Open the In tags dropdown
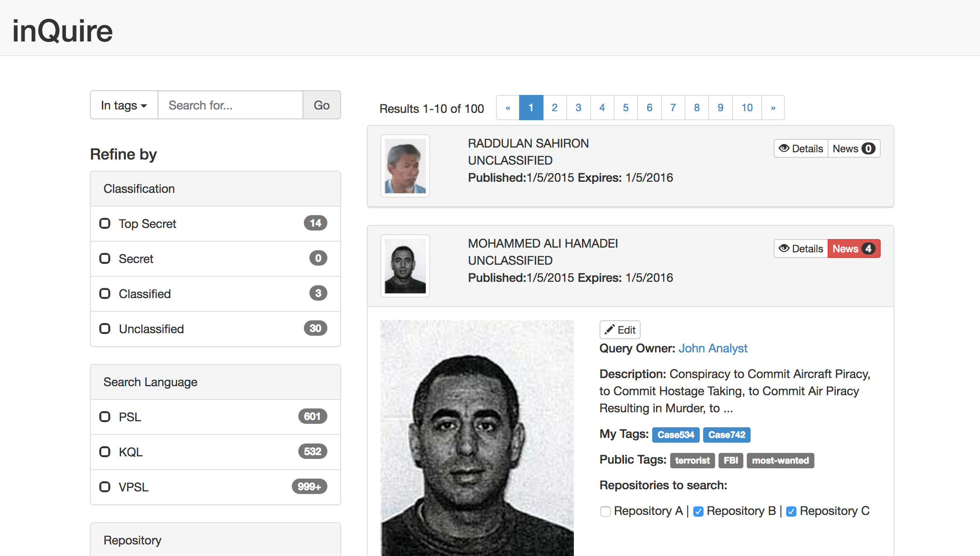The width and height of the screenshot is (980, 556). (x=124, y=105)
